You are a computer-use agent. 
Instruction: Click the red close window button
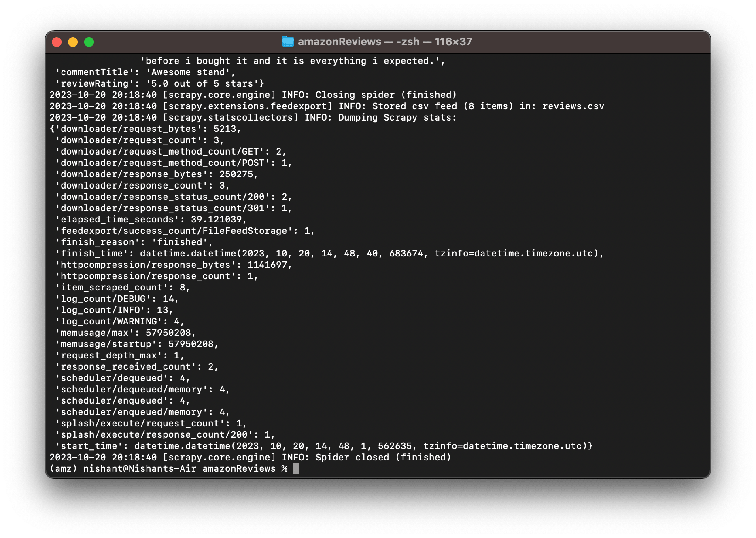[x=57, y=42]
